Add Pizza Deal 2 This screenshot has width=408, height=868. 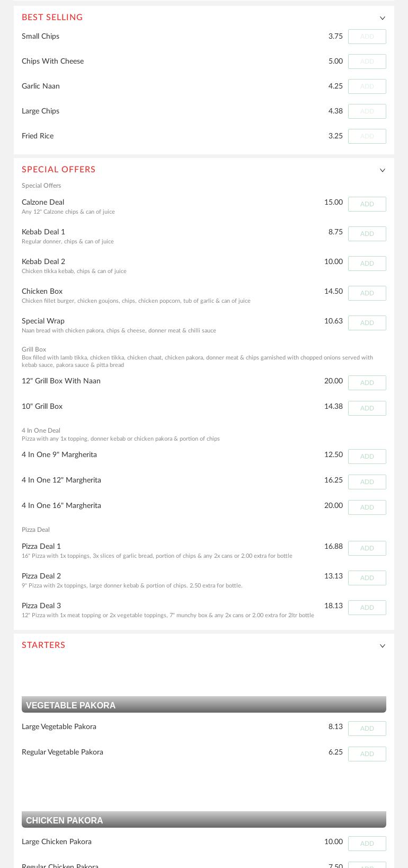click(x=367, y=578)
